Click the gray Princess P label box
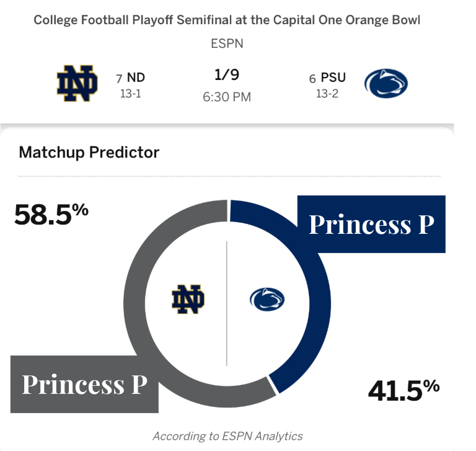The width and height of the screenshot is (476, 451). (84, 385)
